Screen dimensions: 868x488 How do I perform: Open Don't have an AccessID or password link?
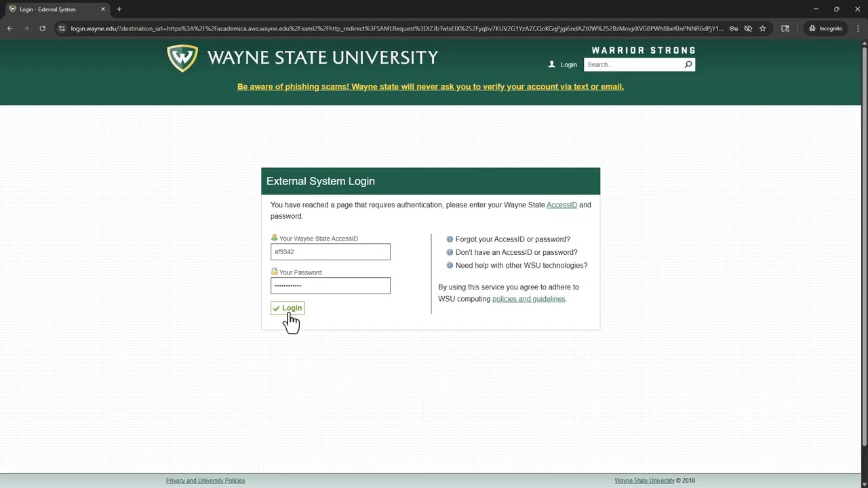click(517, 252)
